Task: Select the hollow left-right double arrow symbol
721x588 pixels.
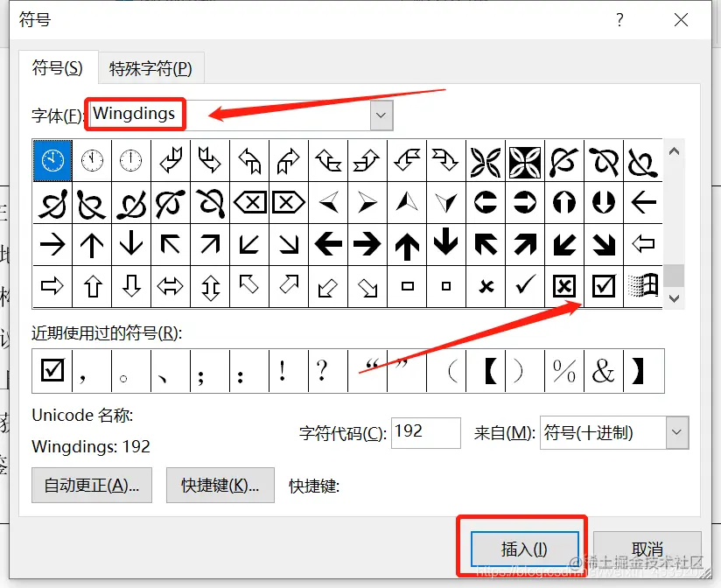Action: click(x=171, y=287)
